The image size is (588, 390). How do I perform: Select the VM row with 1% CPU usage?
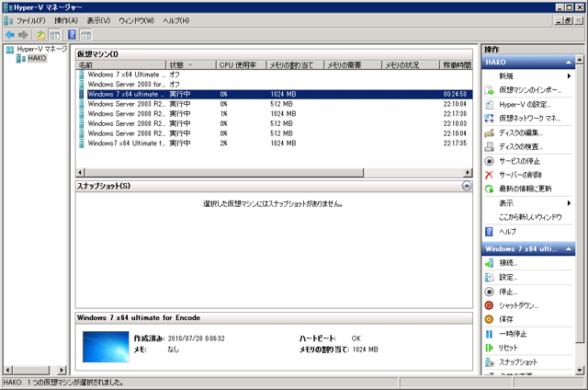coord(274,114)
